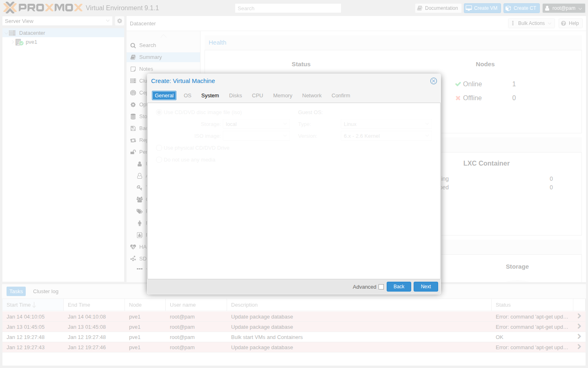
Task: Click the Next button in the wizard
Action: 425,287
